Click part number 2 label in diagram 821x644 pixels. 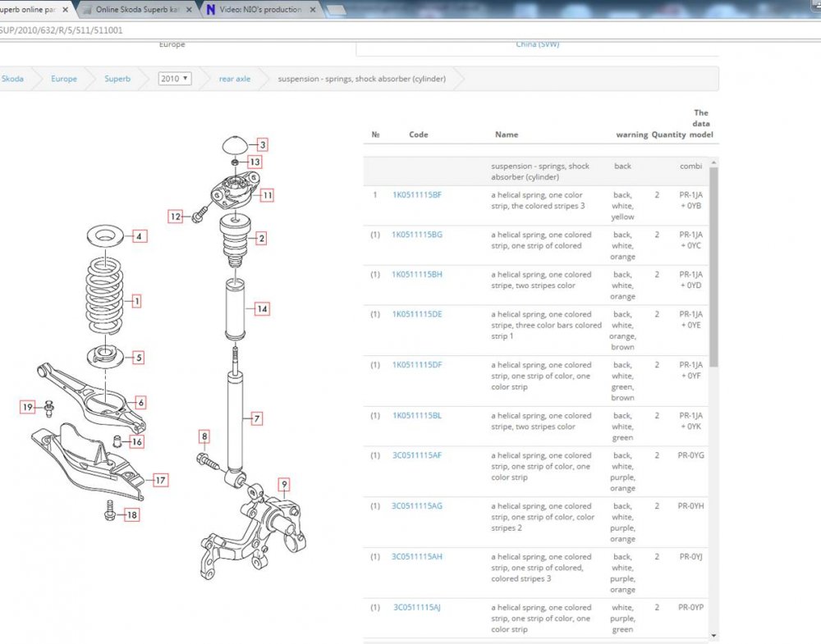pos(262,239)
